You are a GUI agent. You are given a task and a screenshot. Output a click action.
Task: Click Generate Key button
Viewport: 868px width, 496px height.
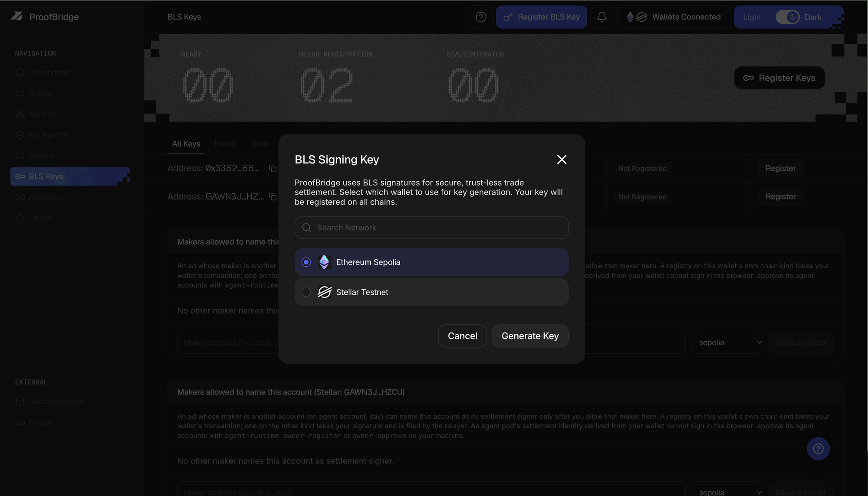[530, 336]
